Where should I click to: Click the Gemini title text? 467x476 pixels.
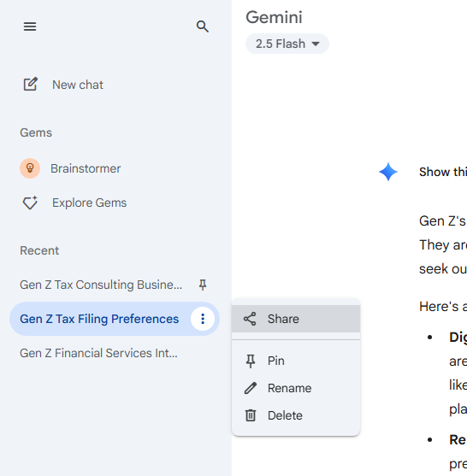pyautogui.click(x=274, y=17)
